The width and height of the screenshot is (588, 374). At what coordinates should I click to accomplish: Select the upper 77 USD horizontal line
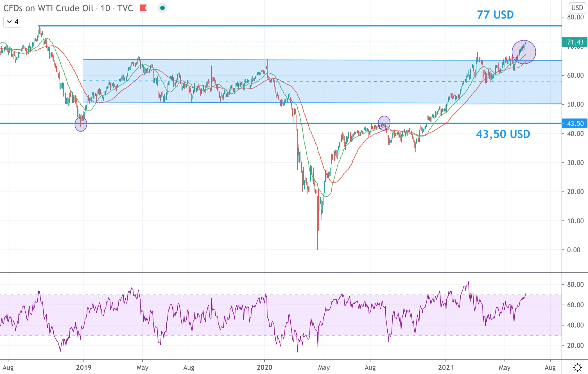point(300,26)
